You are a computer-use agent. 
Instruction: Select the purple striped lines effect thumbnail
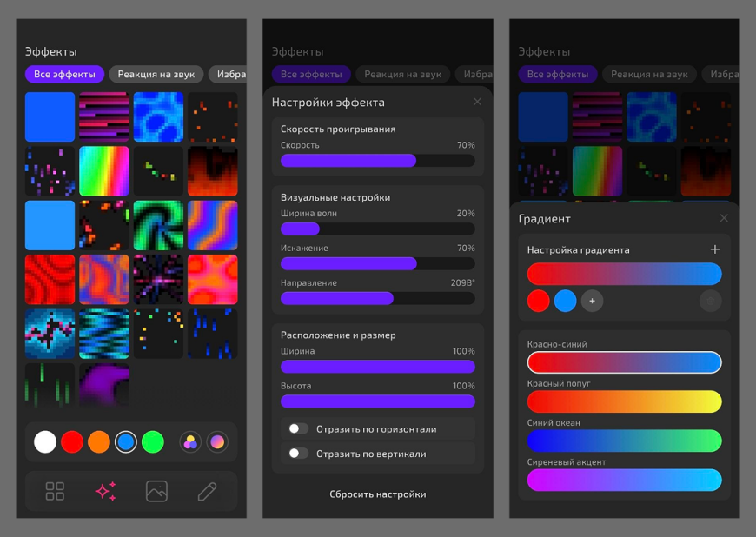pos(104,116)
